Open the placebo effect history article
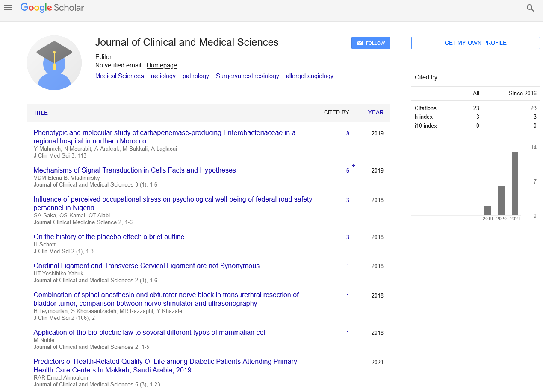The width and height of the screenshot is (543, 392). (109, 237)
